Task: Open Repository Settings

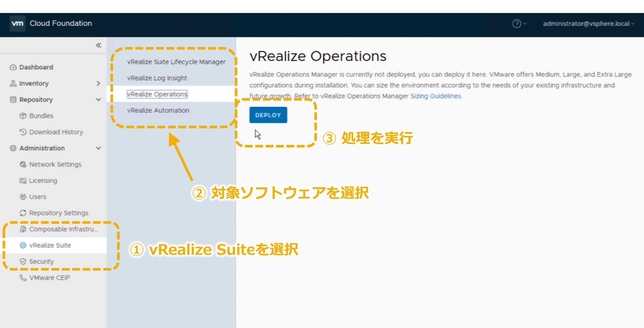Action: coord(59,213)
